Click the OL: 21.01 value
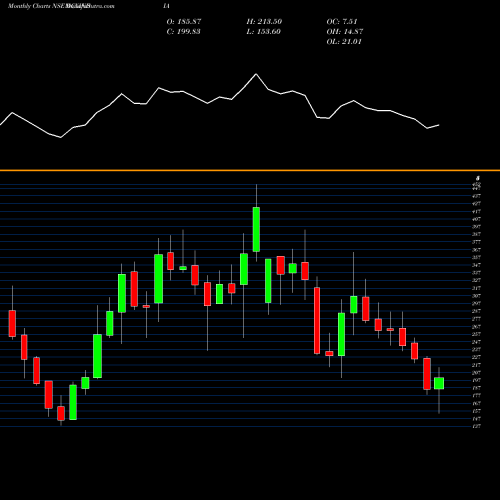This screenshot has height=500, width=500. point(344,42)
